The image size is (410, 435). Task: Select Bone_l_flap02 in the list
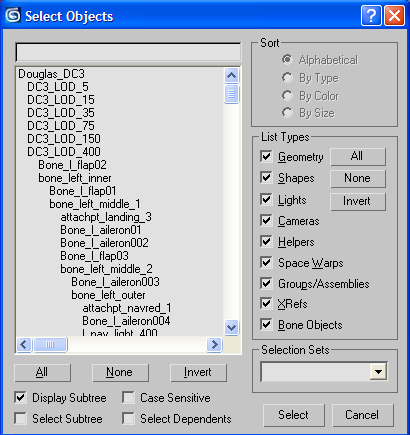[x=72, y=165]
